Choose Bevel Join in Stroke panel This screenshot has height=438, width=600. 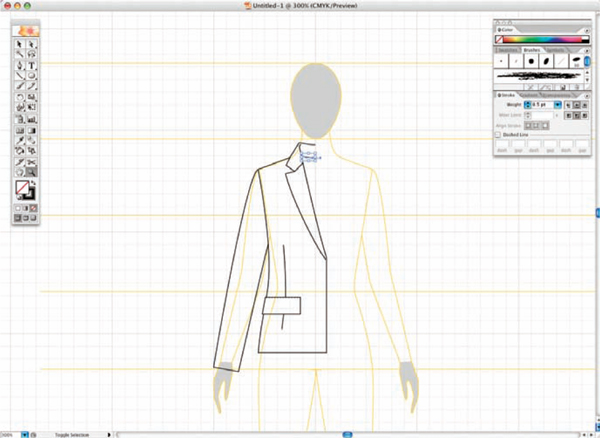point(585,115)
